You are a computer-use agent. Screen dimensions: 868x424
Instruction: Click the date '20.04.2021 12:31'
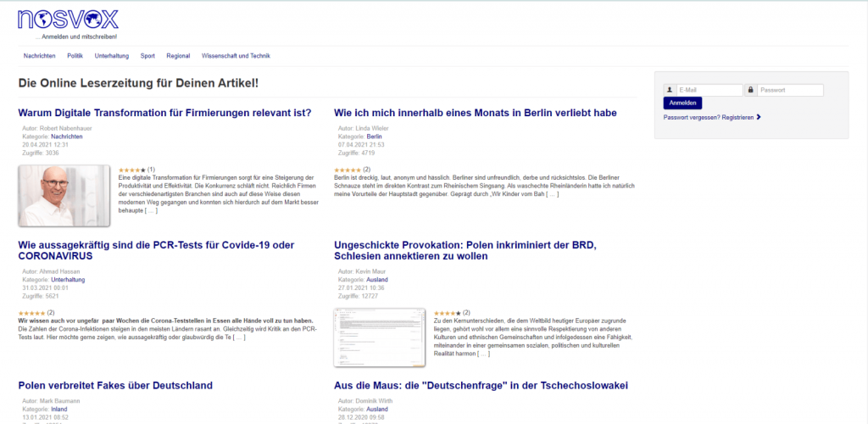coord(45,144)
